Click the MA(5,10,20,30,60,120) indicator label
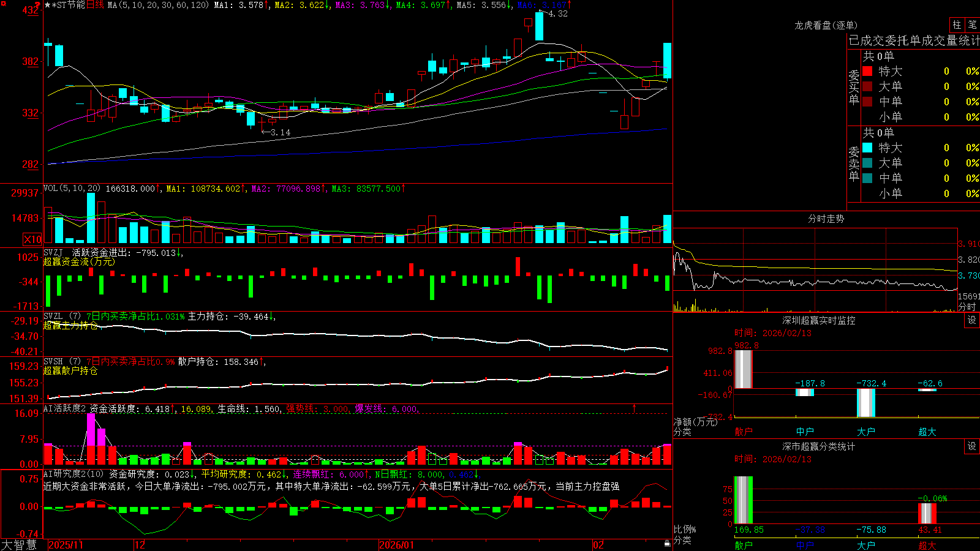The height and width of the screenshot is (551, 980). point(158,5)
